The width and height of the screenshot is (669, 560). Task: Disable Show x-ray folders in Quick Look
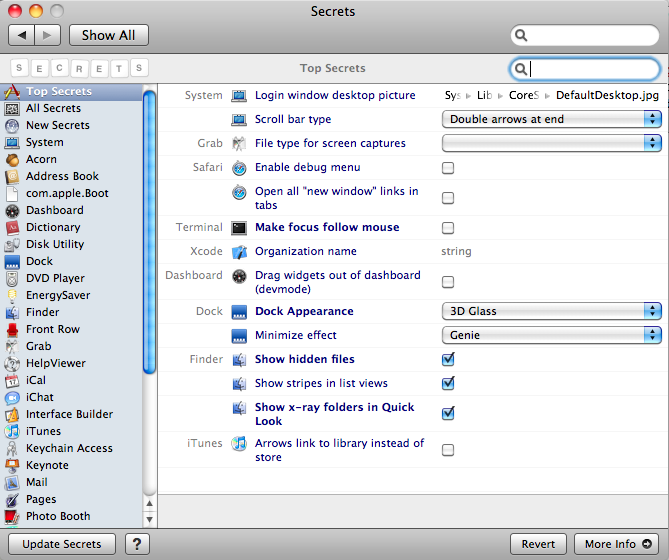tap(448, 413)
